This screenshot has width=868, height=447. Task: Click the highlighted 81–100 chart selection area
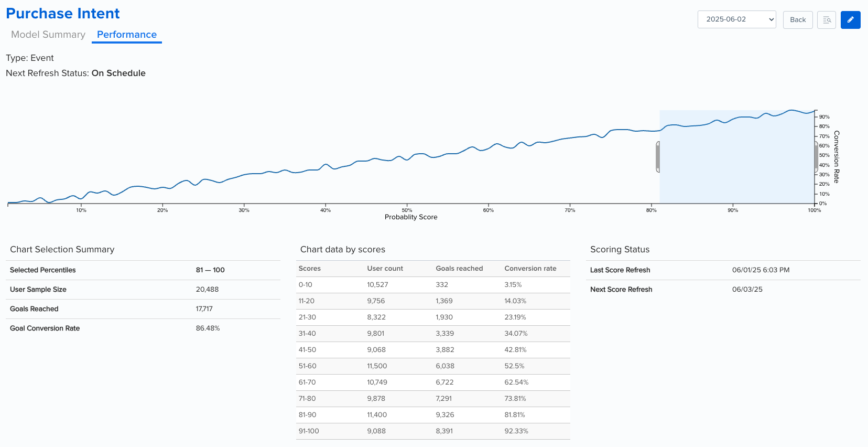click(737, 157)
